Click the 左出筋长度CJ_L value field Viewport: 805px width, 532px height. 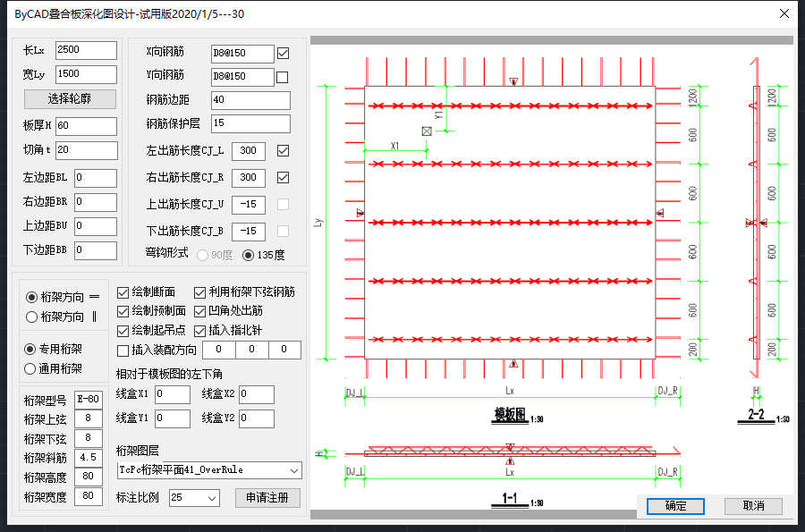coord(249,151)
